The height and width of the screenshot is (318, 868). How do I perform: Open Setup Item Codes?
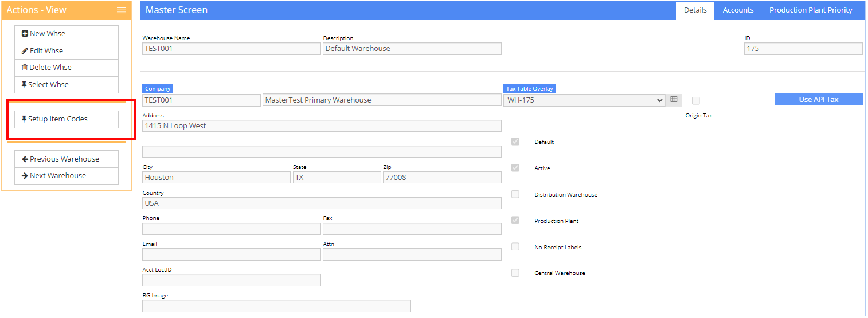point(67,119)
